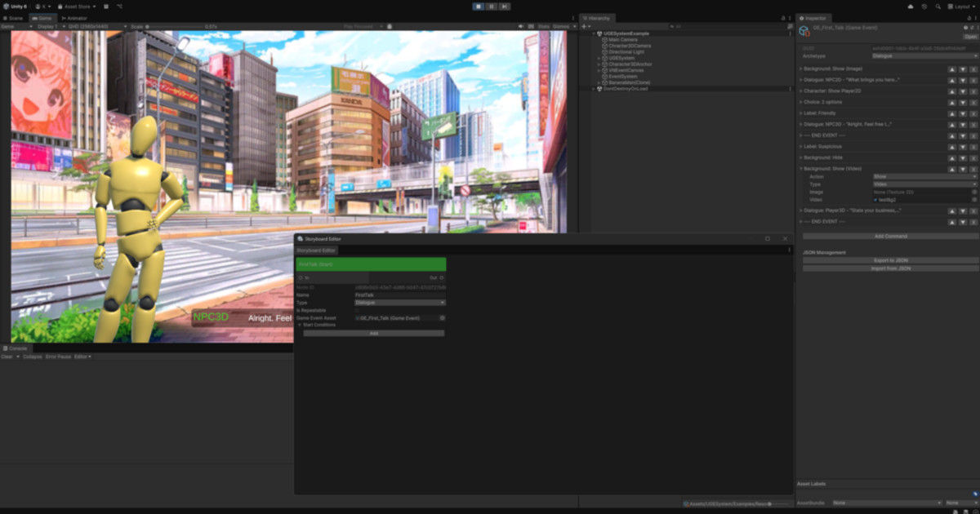Toggle the Stats overlay in the Game view
The image size is (980, 514).
coord(543,26)
